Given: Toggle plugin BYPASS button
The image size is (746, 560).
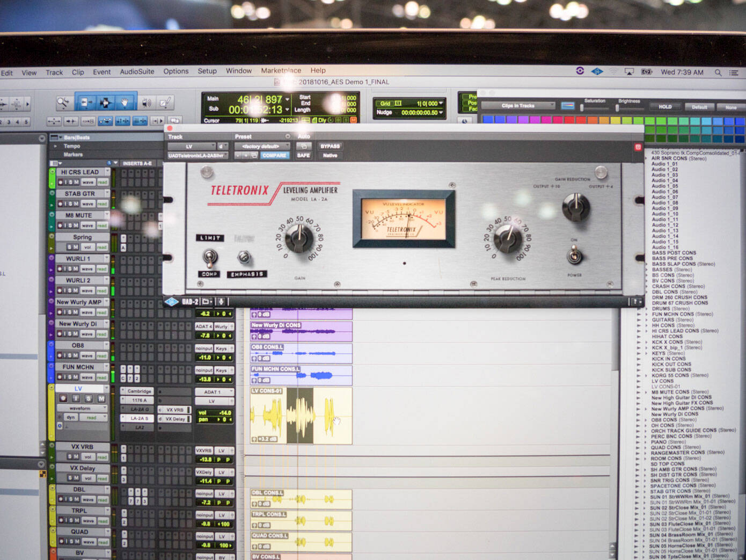Looking at the screenshot, I should pyautogui.click(x=330, y=146).
